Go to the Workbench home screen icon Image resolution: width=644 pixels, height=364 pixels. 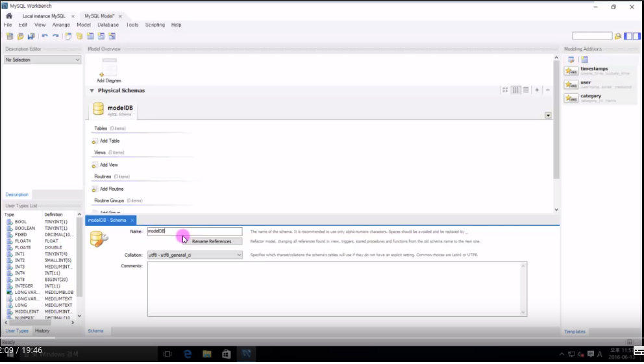(9, 16)
